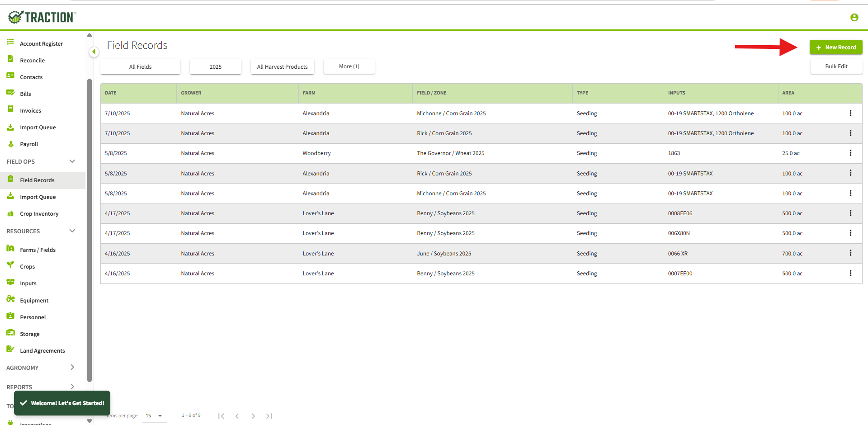Go to the previous page of records

point(237,416)
